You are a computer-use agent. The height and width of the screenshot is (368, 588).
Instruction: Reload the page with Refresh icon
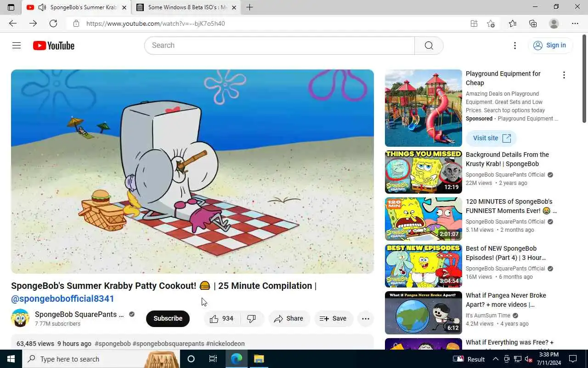[x=53, y=23]
